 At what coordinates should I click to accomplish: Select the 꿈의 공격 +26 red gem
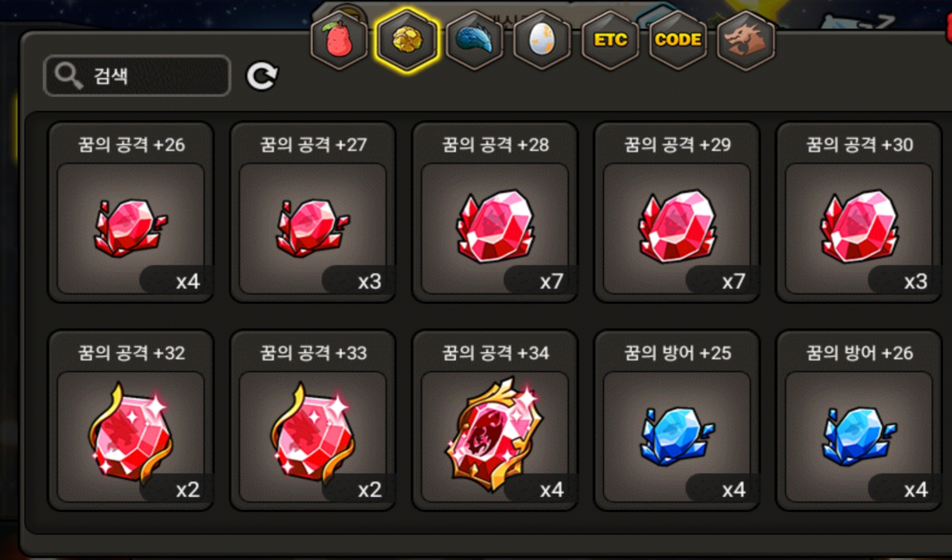point(131,212)
